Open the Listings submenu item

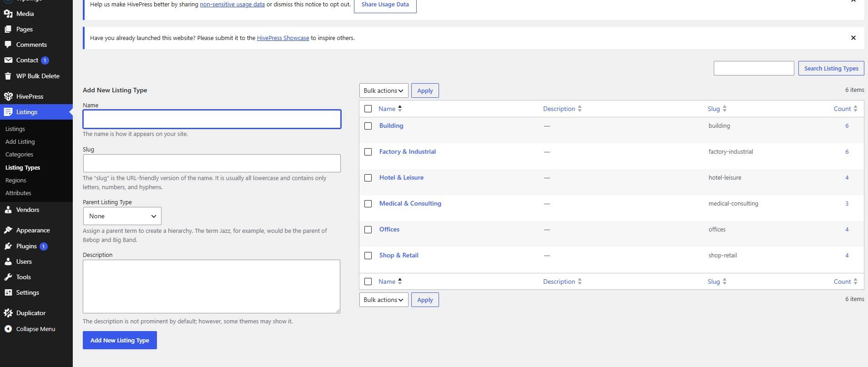(x=15, y=129)
